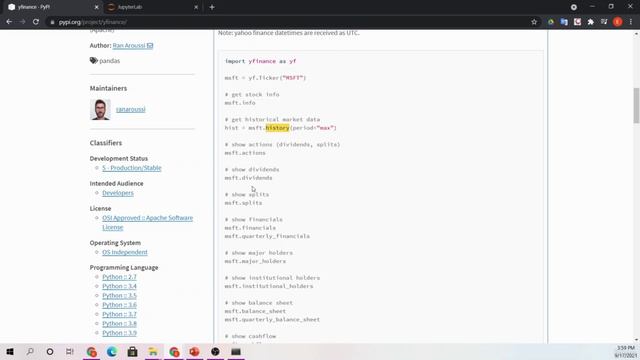Open Python :: 3.9 classifier link

119,333
